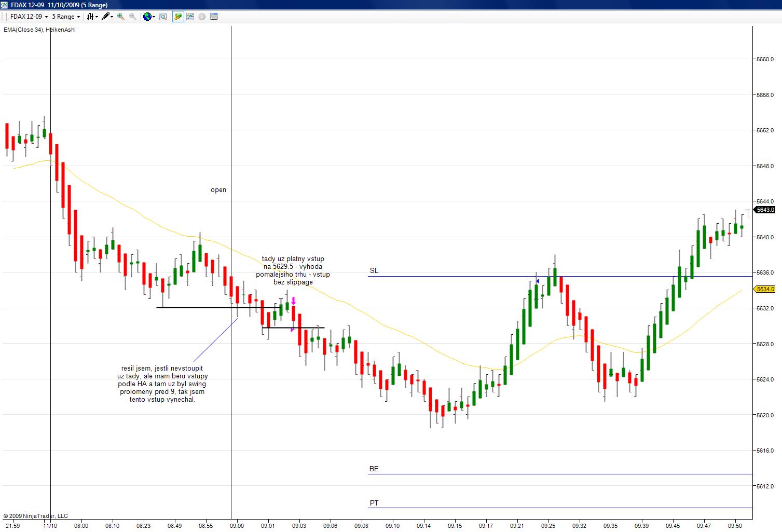The width and height of the screenshot is (782, 532).
Task: Click the zoom frame magnifier icon
Action: [x=163, y=17]
